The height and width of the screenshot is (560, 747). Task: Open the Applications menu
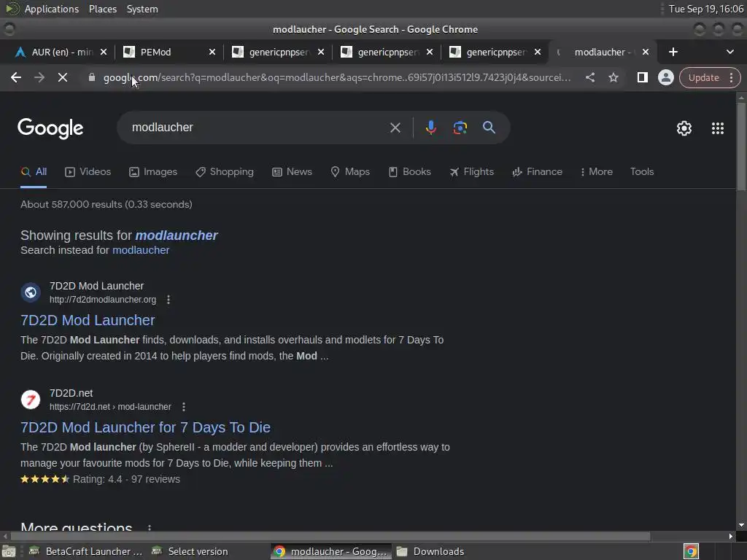pyautogui.click(x=52, y=9)
